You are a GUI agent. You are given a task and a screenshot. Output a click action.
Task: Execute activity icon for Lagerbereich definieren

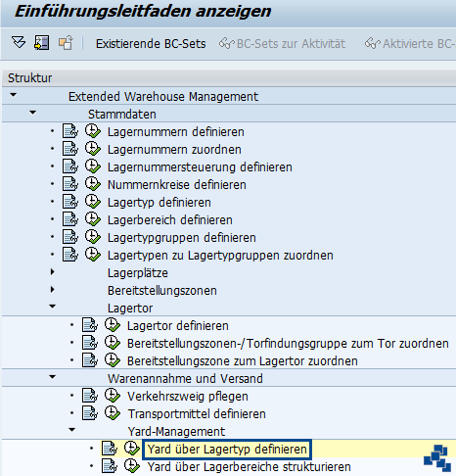(93, 219)
